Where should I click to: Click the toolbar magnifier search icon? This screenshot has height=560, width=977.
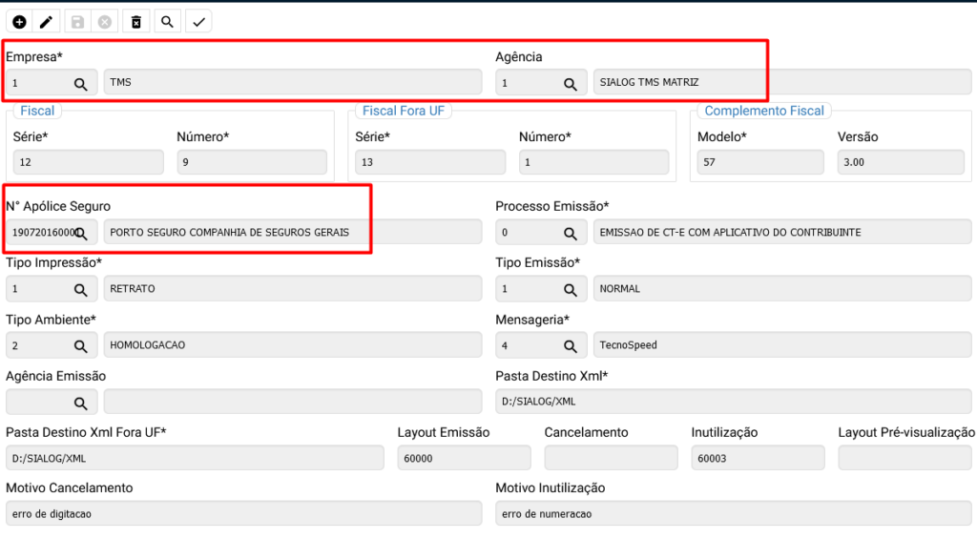click(x=167, y=22)
